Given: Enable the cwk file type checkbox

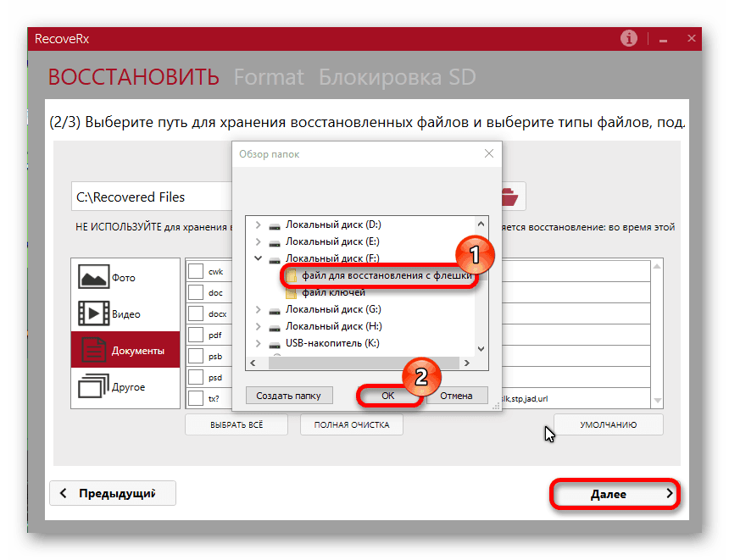Looking at the screenshot, I should [196, 271].
